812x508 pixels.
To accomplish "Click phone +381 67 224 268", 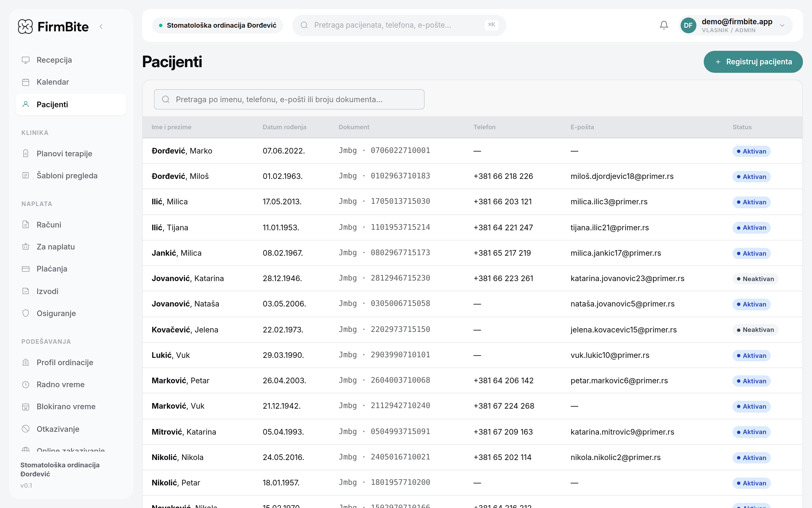I will [504, 406].
